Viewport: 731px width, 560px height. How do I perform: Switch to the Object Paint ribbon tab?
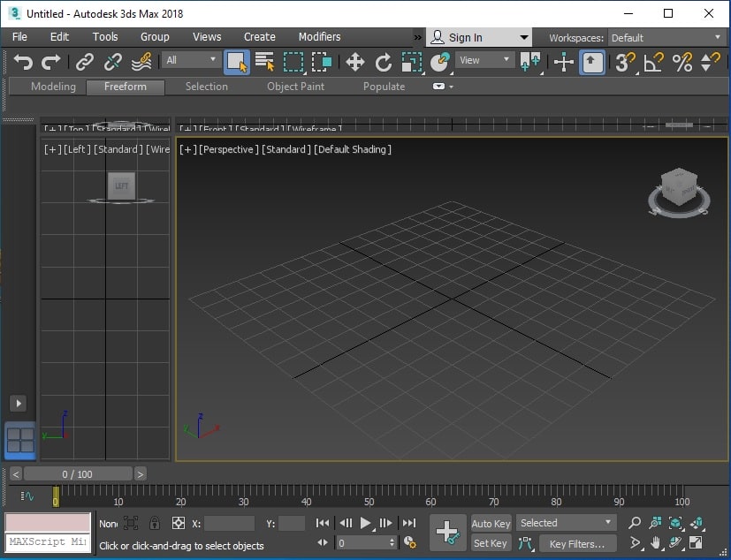point(295,87)
